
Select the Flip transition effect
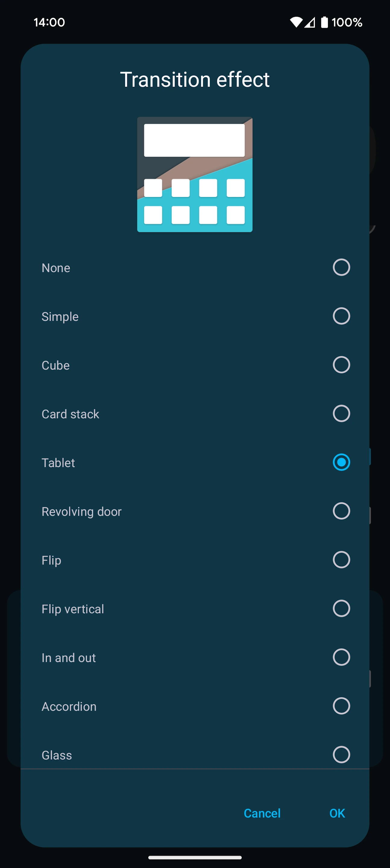341,560
